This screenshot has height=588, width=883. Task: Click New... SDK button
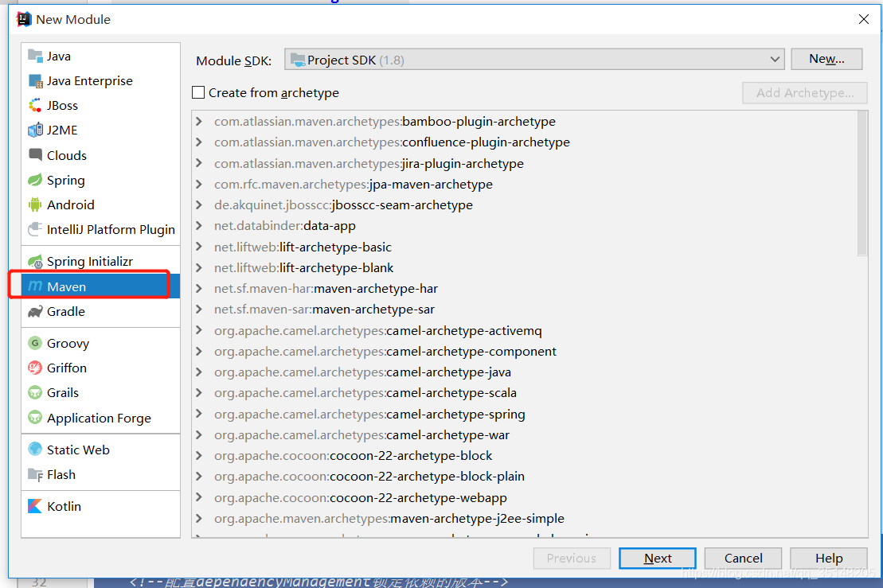[x=826, y=59]
